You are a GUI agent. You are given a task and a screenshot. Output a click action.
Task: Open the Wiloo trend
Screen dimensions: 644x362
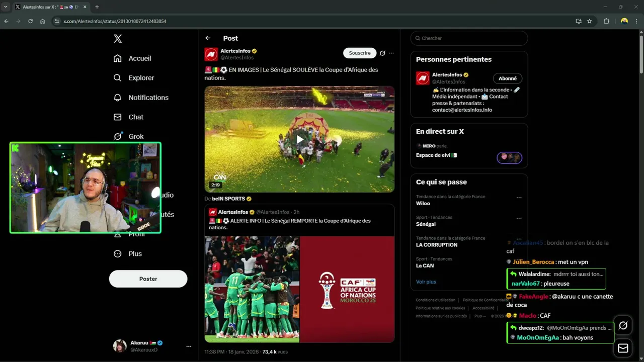click(423, 204)
